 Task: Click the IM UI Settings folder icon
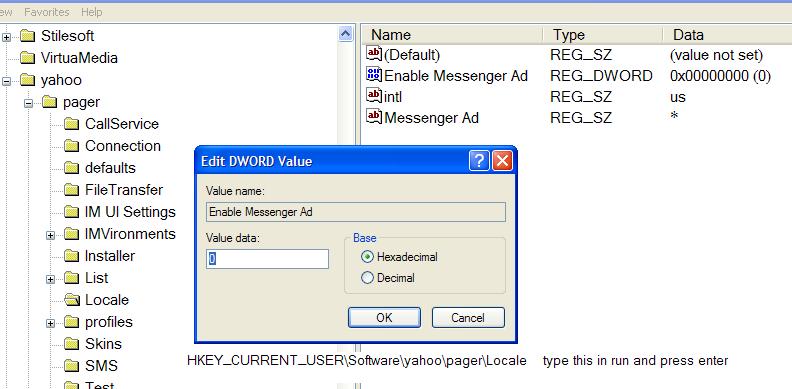click(72, 212)
